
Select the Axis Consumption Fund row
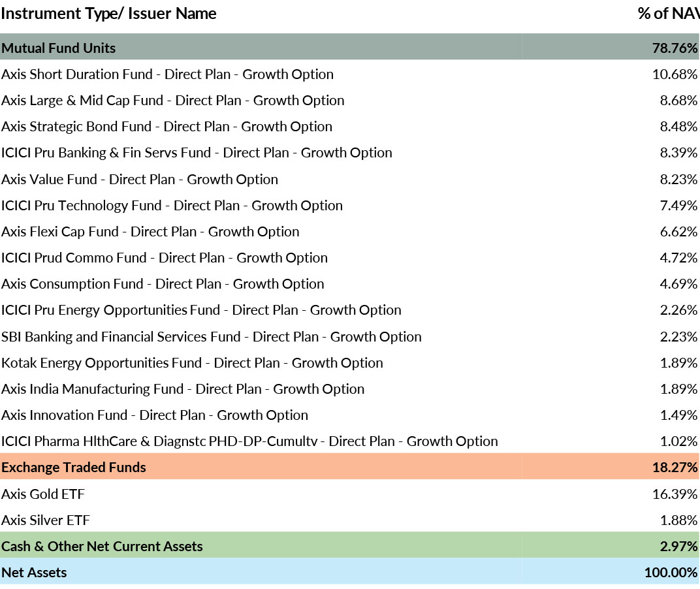(163, 284)
